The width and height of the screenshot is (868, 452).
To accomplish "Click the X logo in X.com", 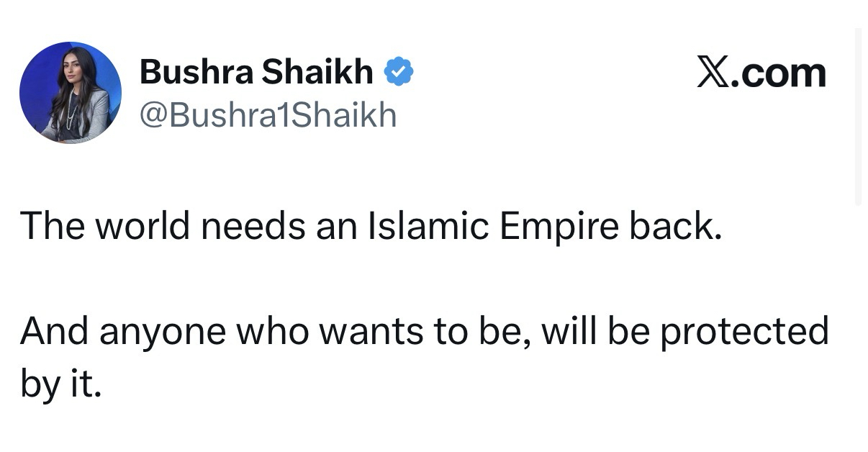I will click(713, 73).
